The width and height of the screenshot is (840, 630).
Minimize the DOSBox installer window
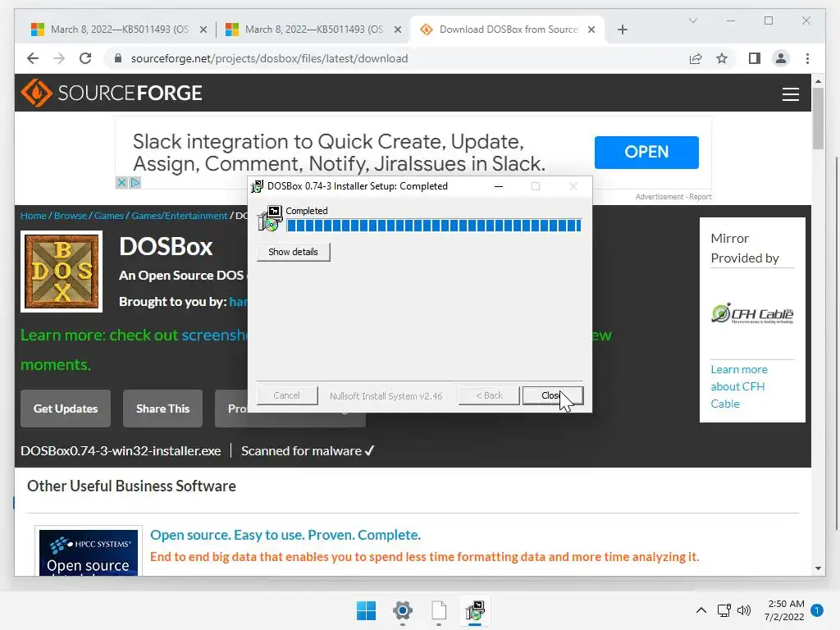click(x=498, y=186)
